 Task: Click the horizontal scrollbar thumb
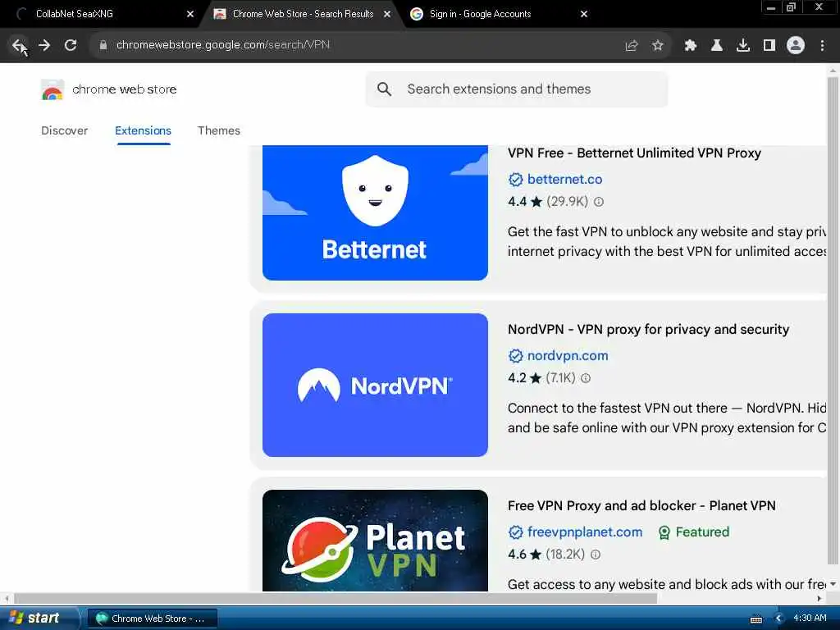[336, 598]
